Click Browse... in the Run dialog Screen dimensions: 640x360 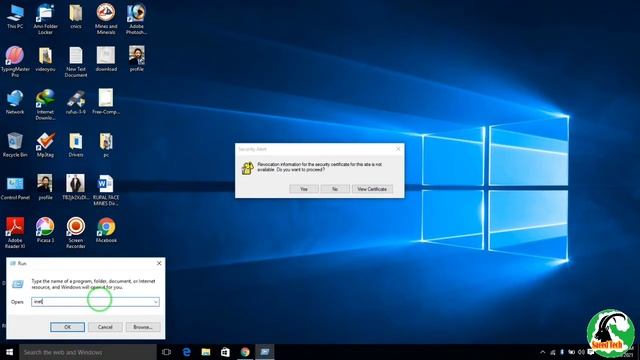click(x=142, y=327)
